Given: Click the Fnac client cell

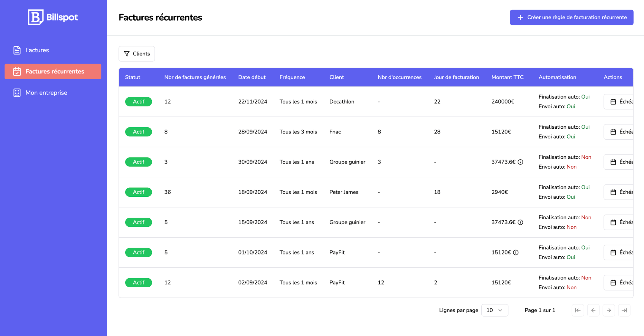Looking at the screenshot, I should [335, 132].
